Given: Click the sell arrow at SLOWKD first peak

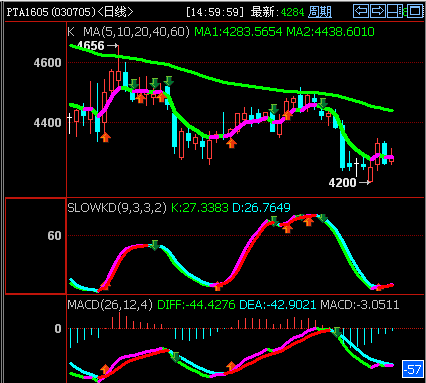Looking at the screenshot, I should (154, 245).
